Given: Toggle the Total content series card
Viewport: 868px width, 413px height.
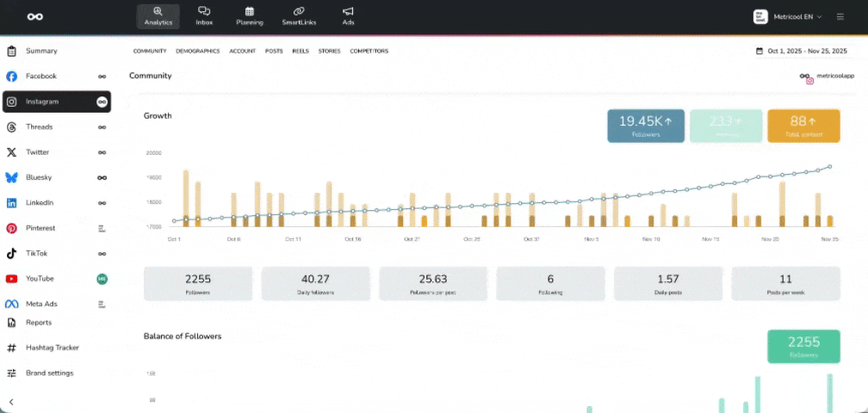Looking at the screenshot, I should point(803,126).
